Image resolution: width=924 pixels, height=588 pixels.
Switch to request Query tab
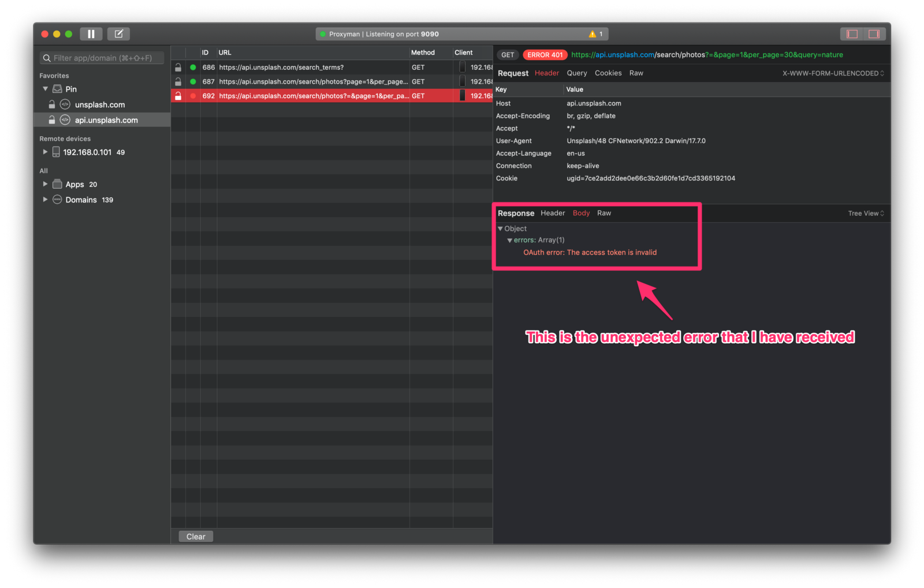click(x=576, y=73)
